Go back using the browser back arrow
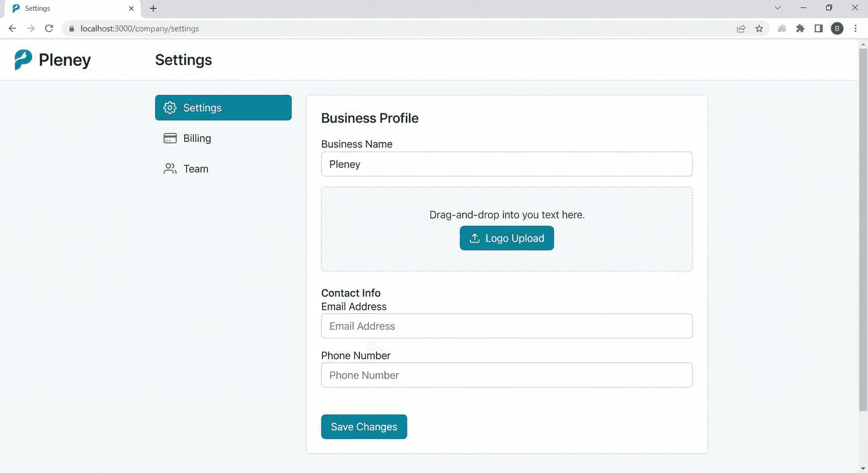Viewport: 868px width, 473px height. [12, 28]
